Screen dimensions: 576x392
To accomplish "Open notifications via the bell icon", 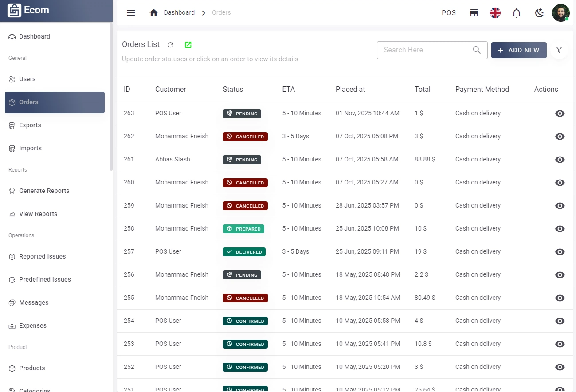I will 517,13.
